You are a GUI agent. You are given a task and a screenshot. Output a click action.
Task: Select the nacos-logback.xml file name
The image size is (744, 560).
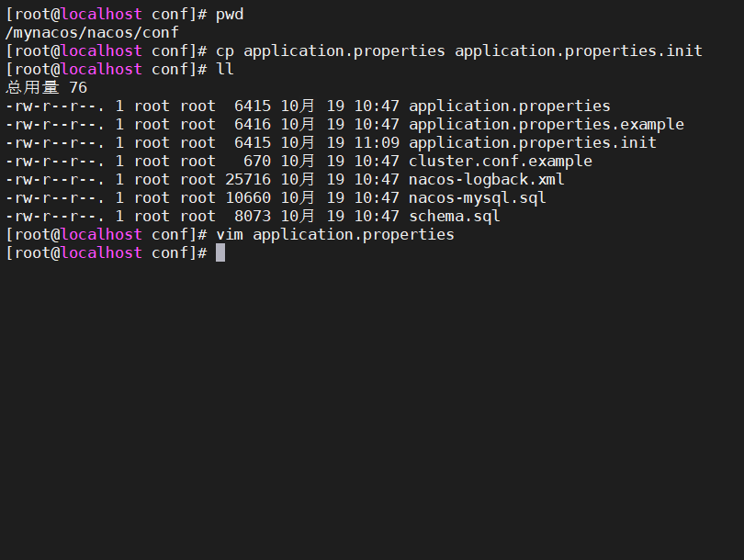click(x=487, y=179)
